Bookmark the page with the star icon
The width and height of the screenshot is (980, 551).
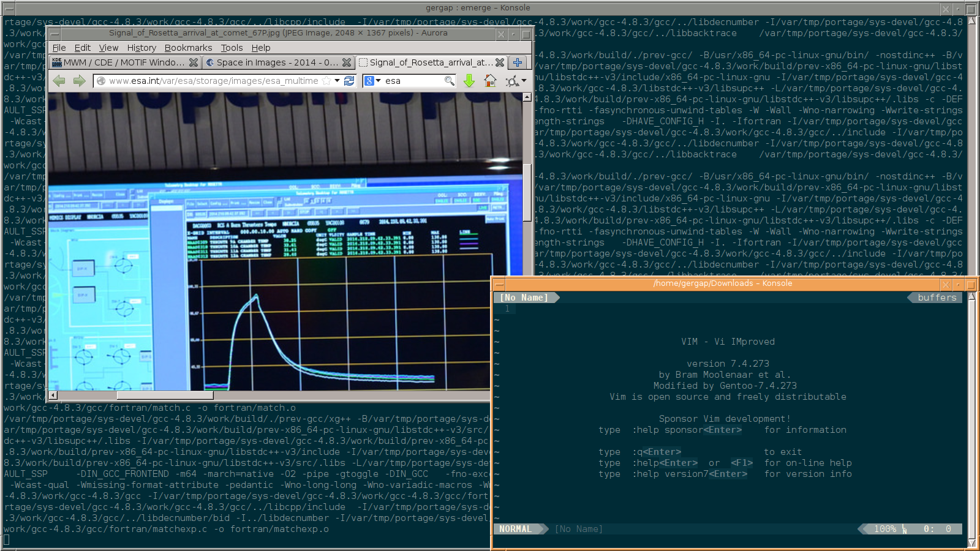[x=326, y=81]
